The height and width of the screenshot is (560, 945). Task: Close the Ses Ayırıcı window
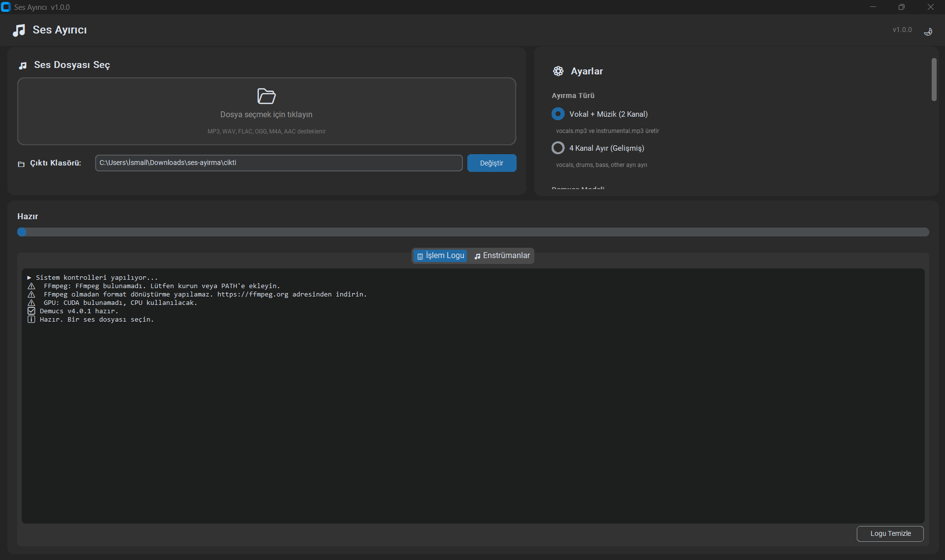pos(930,7)
